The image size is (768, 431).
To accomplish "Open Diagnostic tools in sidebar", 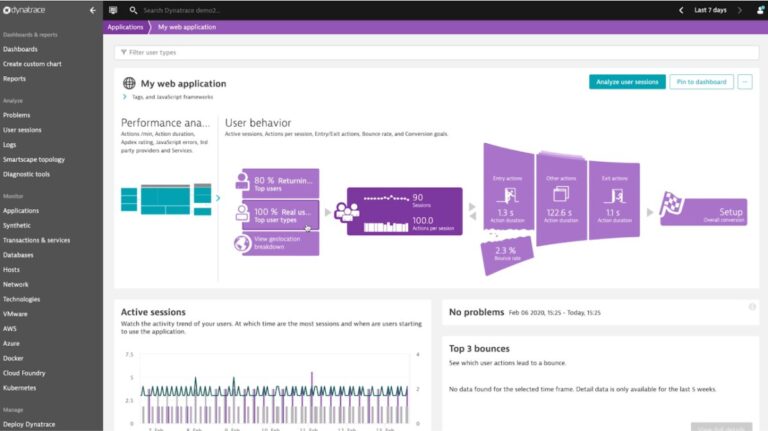I will point(26,174).
